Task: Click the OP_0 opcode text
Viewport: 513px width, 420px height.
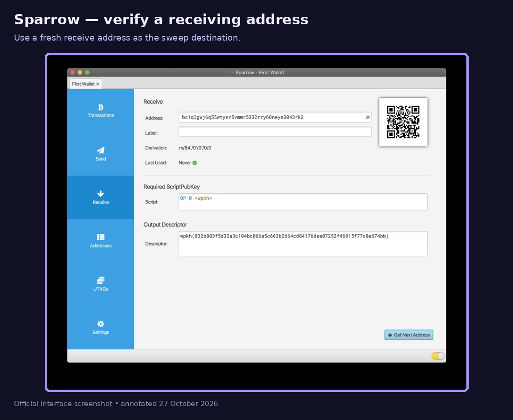Action: [186, 198]
